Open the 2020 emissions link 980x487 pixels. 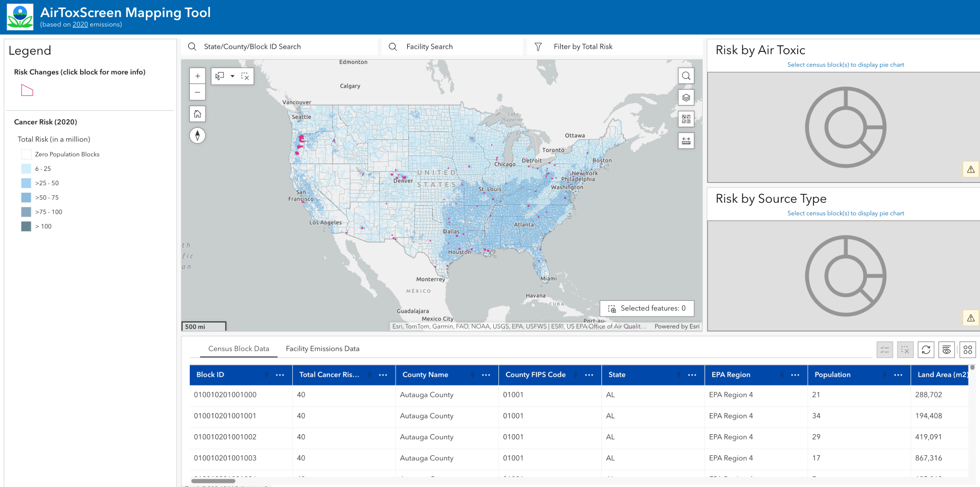click(x=80, y=24)
